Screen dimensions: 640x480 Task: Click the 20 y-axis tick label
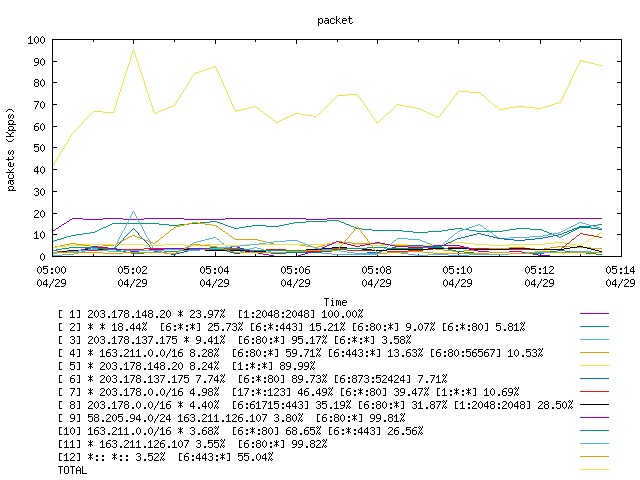[39, 214]
